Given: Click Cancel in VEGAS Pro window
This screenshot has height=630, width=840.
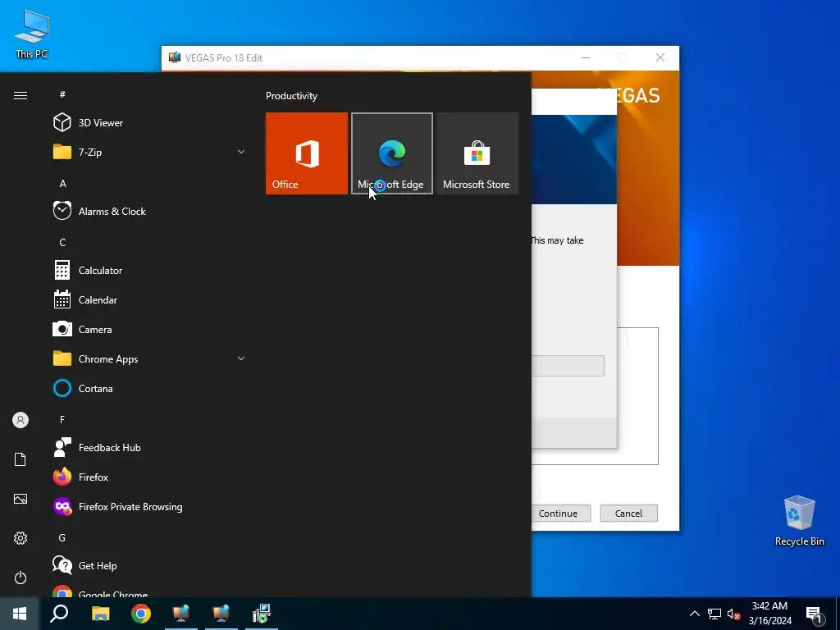Looking at the screenshot, I should pos(628,514).
